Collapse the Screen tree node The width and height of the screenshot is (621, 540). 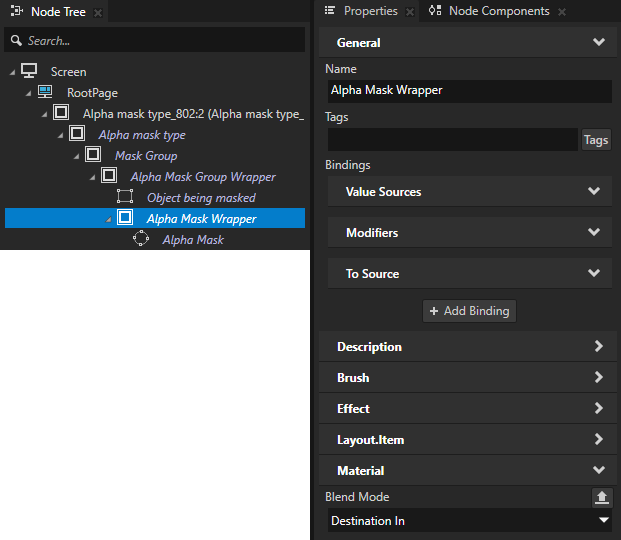12,72
